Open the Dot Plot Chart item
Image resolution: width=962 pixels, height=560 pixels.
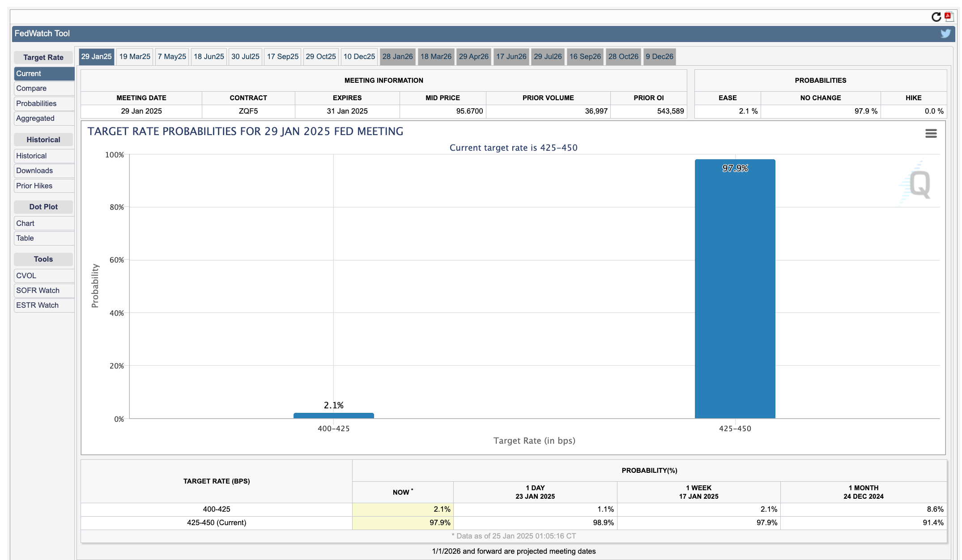click(44, 224)
